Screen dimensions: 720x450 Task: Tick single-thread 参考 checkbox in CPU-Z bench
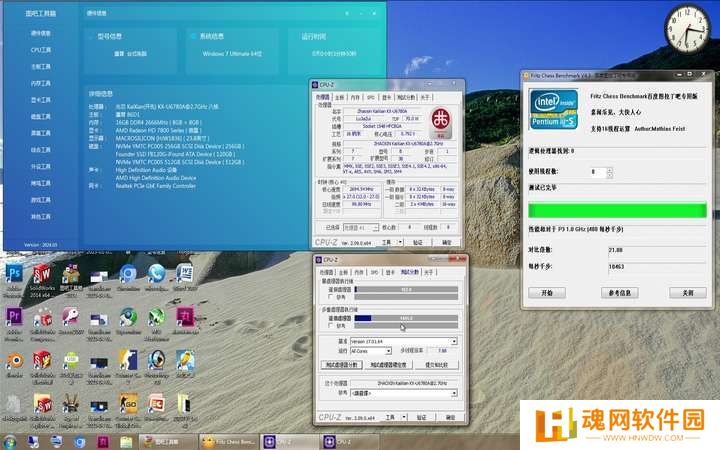331,297
